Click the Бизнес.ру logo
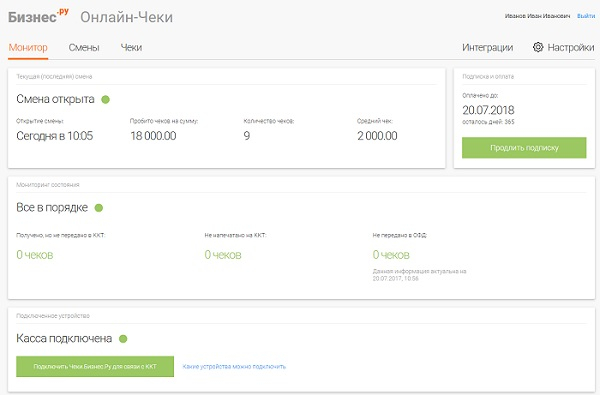 click(38, 16)
